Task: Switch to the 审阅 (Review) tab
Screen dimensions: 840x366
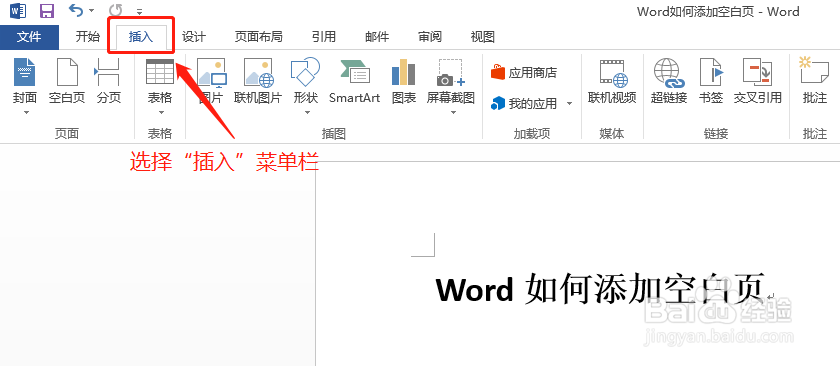Action: [430, 37]
